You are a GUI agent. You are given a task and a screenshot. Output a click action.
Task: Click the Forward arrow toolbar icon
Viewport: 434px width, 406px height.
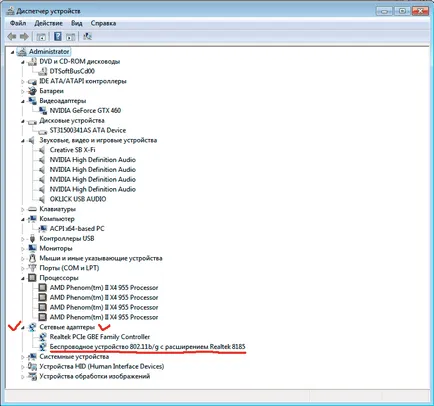pyautogui.click(x=24, y=36)
